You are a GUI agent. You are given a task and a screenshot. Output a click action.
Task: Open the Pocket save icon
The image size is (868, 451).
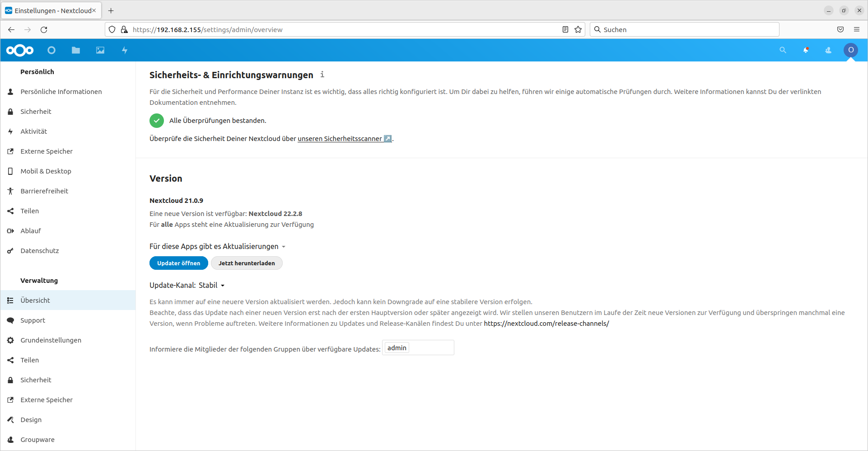click(x=840, y=29)
